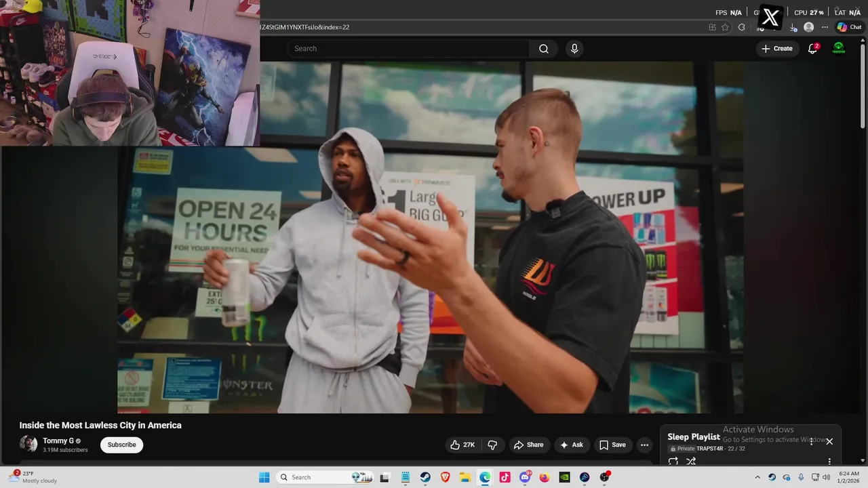
Task: Open Tommy G channel name link
Action: (x=58, y=441)
